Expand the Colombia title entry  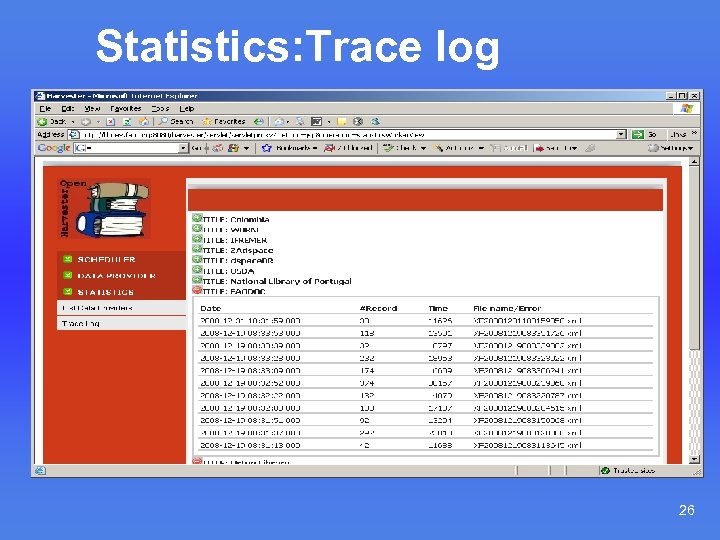click(197, 218)
